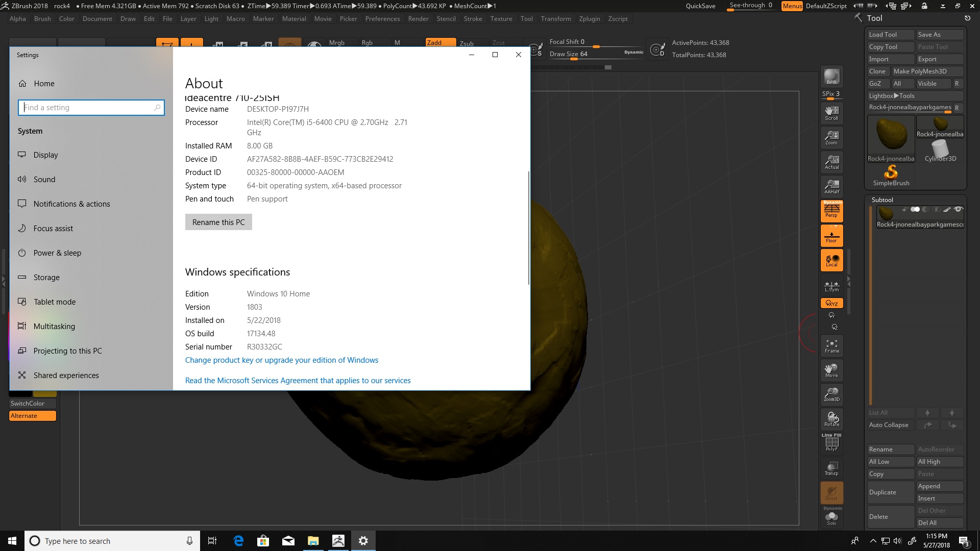
Task: Toggle the Ghost transparency button
Action: point(831,493)
